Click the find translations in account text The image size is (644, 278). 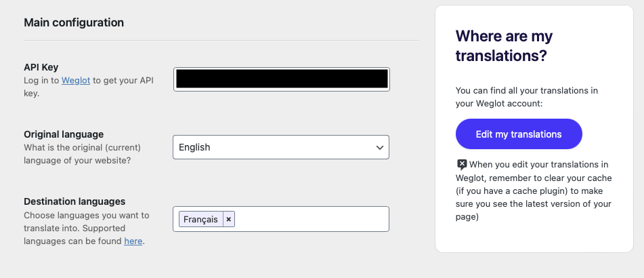(x=527, y=97)
